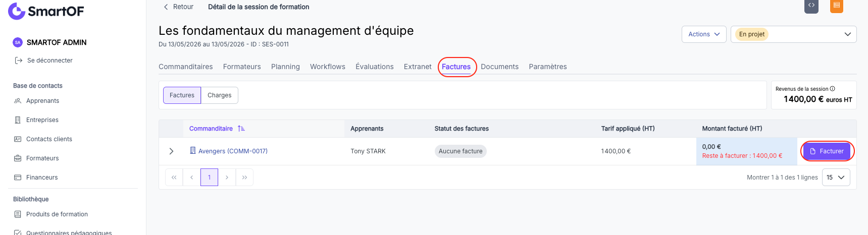
Task: Select the Factures toggle button
Action: (182, 95)
